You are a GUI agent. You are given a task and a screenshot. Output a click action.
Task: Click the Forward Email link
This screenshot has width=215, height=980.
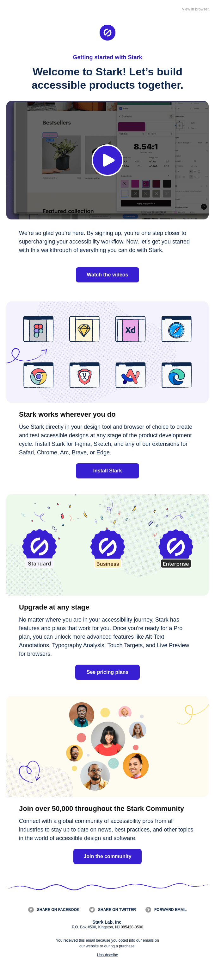[166, 909]
